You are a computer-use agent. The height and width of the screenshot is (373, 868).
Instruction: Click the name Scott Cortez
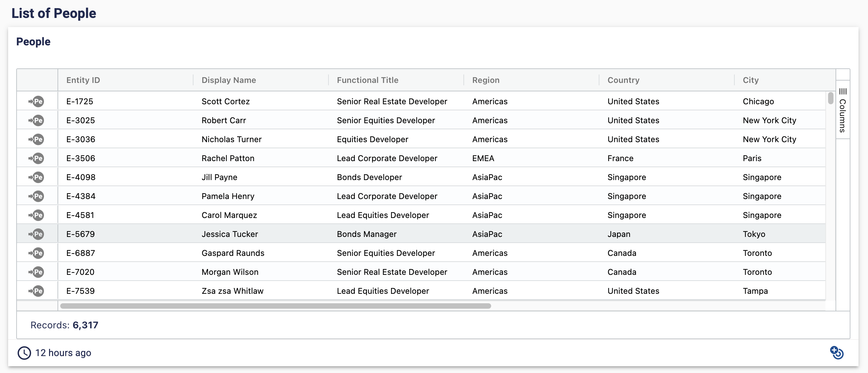(x=226, y=101)
